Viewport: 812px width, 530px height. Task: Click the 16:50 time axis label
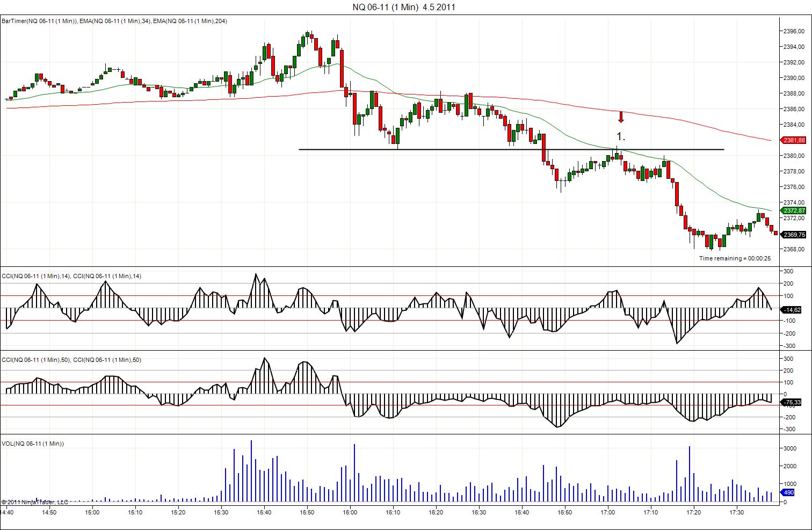pos(564,512)
